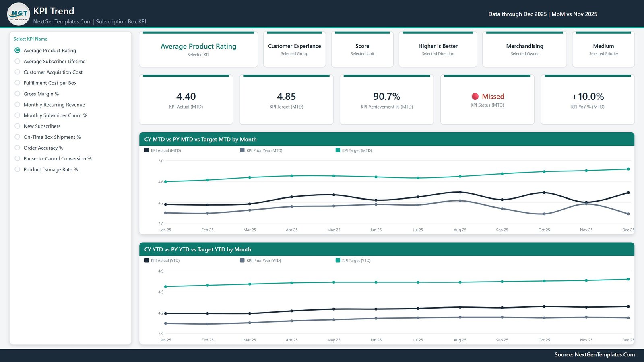The image size is (644, 362).
Task: Choose Customer Acquisition Cost KPI
Action: (17, 72)
